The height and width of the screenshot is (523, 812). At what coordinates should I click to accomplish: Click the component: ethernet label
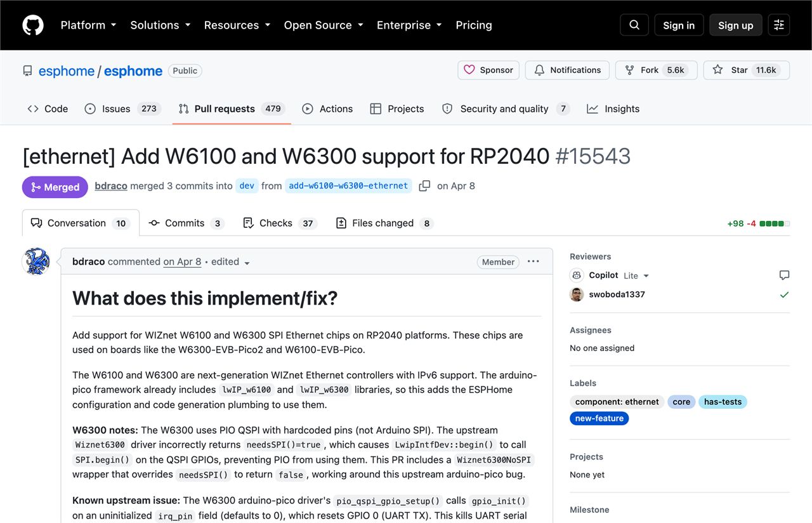[617, 402]
